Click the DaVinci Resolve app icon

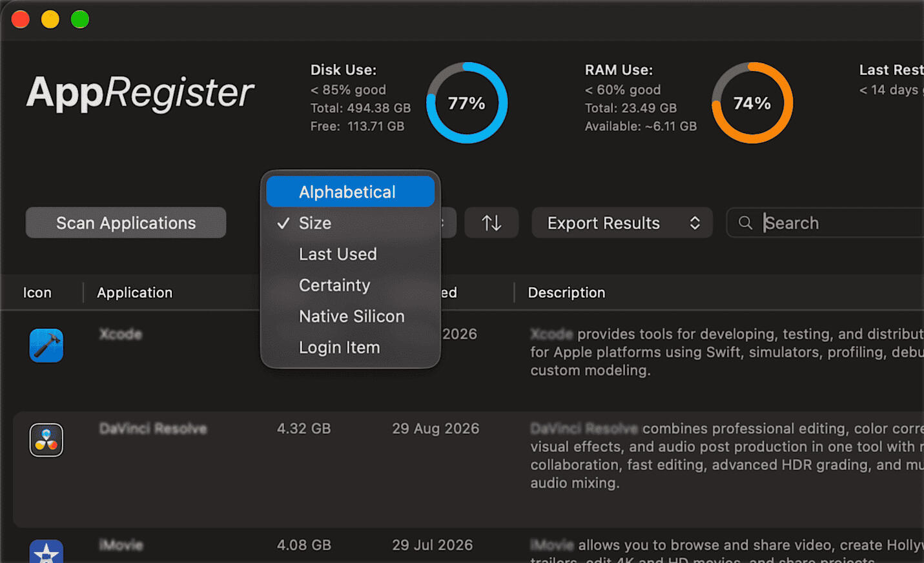[x=46, y=440]
